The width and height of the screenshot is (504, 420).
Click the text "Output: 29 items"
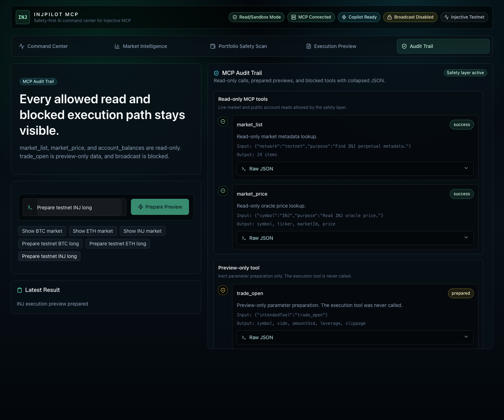257,155
